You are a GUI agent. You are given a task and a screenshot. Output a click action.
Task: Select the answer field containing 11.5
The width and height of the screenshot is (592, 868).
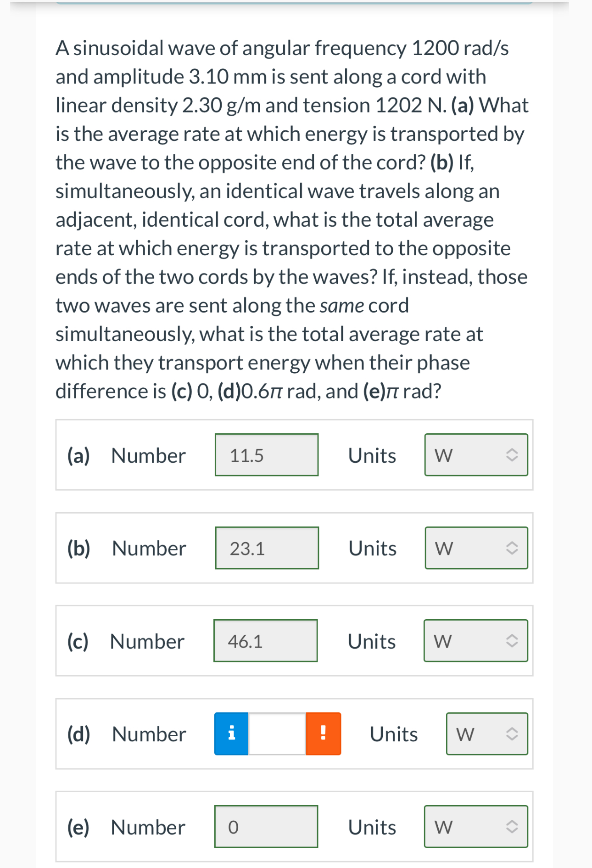266,455
